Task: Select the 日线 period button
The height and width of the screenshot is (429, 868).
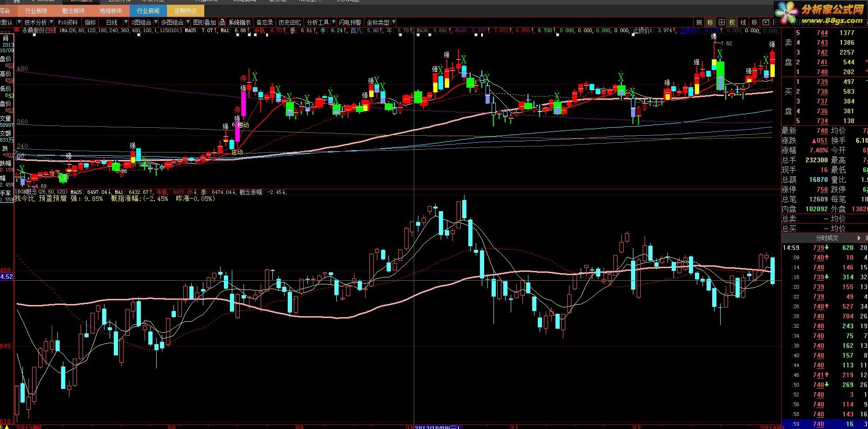Action: pyautogui.click(x=112, y=22)
